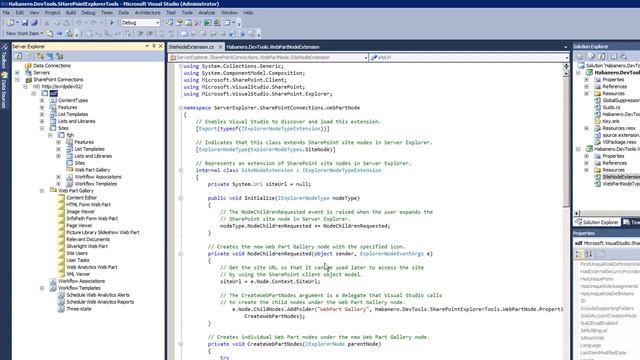The height and width of the screenshot is (360, 640).
Task: Click the Refresh icon in Solution Explorer toolbar
Action: 602,56
